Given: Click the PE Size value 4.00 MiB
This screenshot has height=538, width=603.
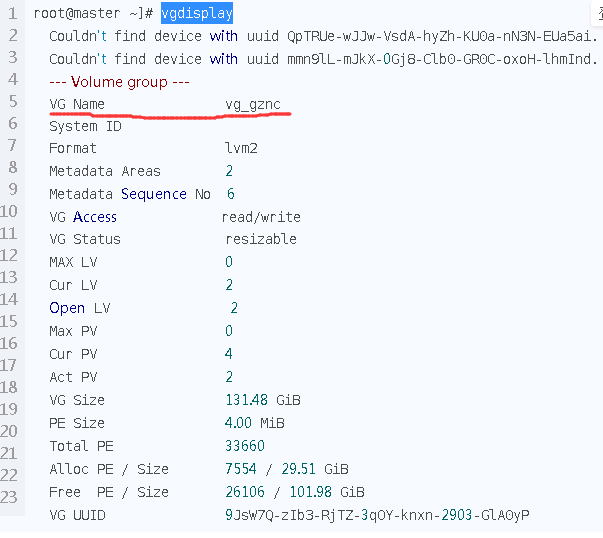Looking at the screenshot, I should pyautogui.click(x=255, y=423).
